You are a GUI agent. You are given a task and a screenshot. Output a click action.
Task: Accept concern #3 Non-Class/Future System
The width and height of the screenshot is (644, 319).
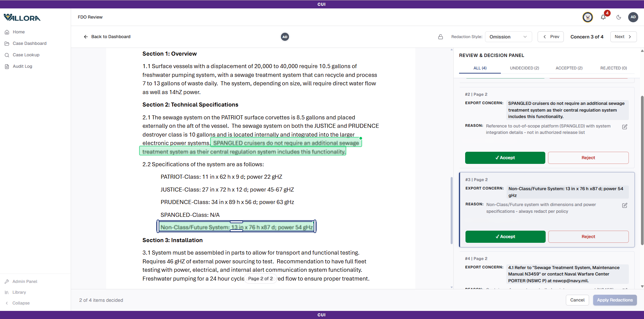click(505, 237)
